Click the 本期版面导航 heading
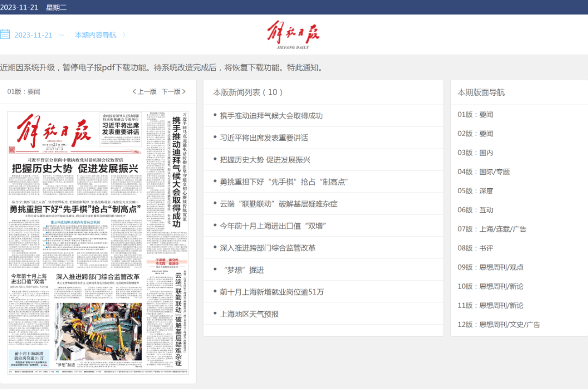 (481, 92)
